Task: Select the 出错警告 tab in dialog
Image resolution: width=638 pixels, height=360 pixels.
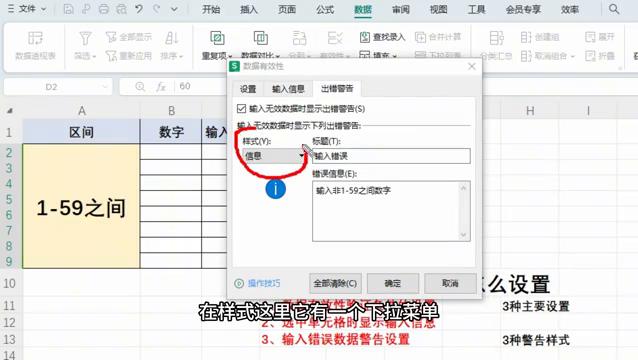Action: (337, 89)
